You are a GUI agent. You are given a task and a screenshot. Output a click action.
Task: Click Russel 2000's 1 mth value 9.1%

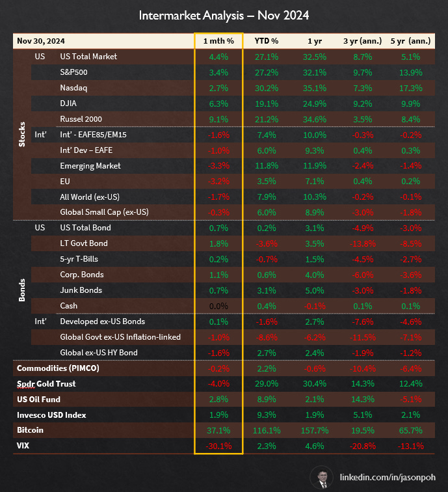coord(218,120)
